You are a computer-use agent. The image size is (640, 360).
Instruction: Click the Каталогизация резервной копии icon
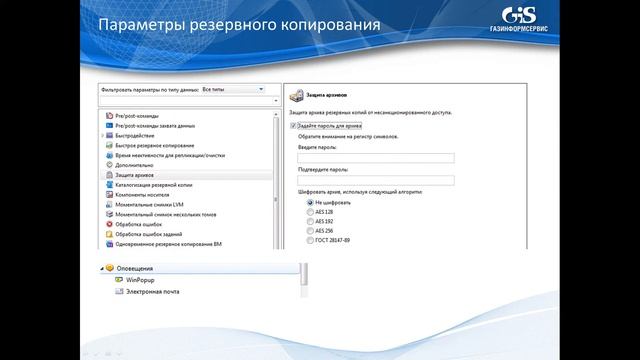pyautogui.click(x=109, y=185)
